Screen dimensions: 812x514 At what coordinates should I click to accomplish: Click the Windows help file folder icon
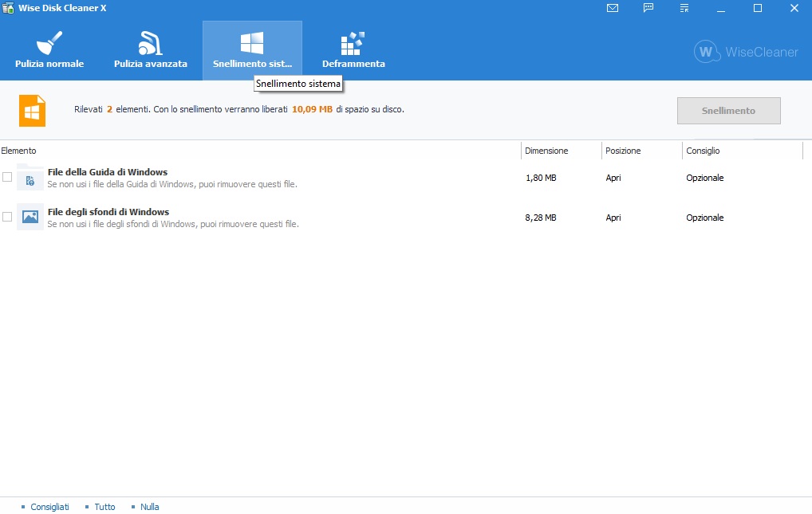coord(30,177)
